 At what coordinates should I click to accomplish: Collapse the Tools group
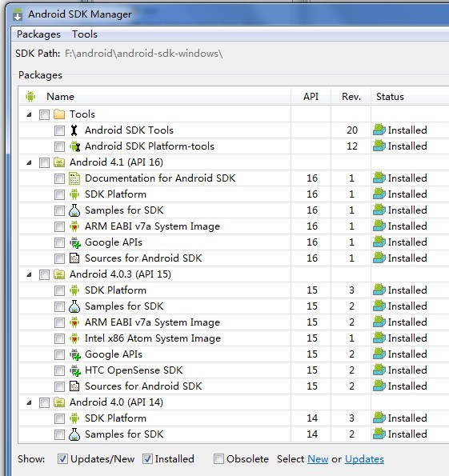(29, 114)
